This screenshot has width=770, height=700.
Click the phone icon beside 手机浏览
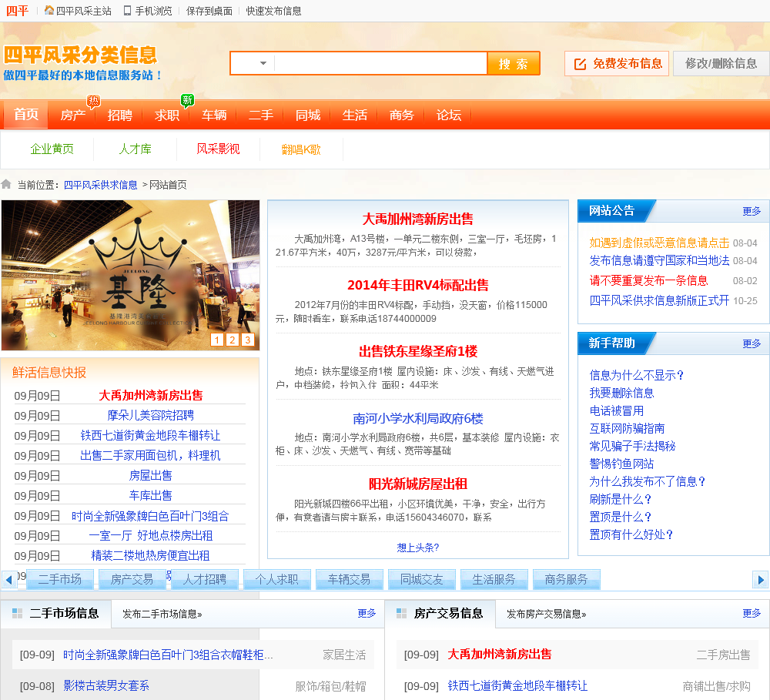[x=127, y=10]
